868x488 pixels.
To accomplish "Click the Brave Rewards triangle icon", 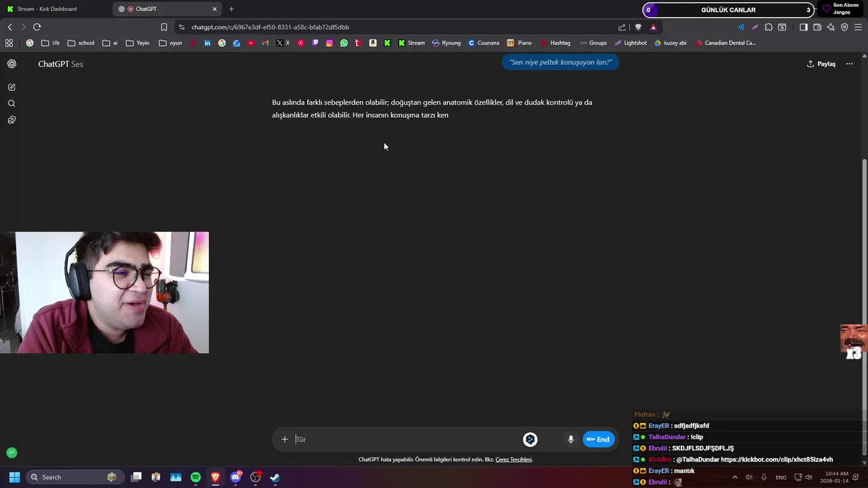I will [x=653, y=27].
